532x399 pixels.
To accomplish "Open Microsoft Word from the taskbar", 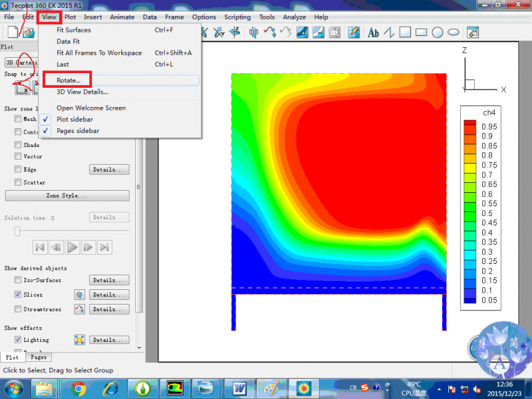I will pos(239,388).
